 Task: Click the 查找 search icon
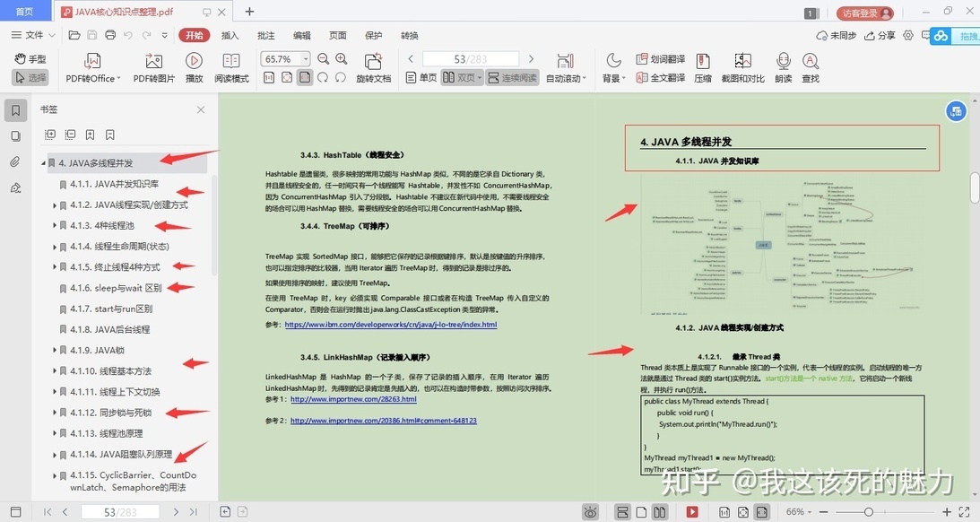coord(811,61)
